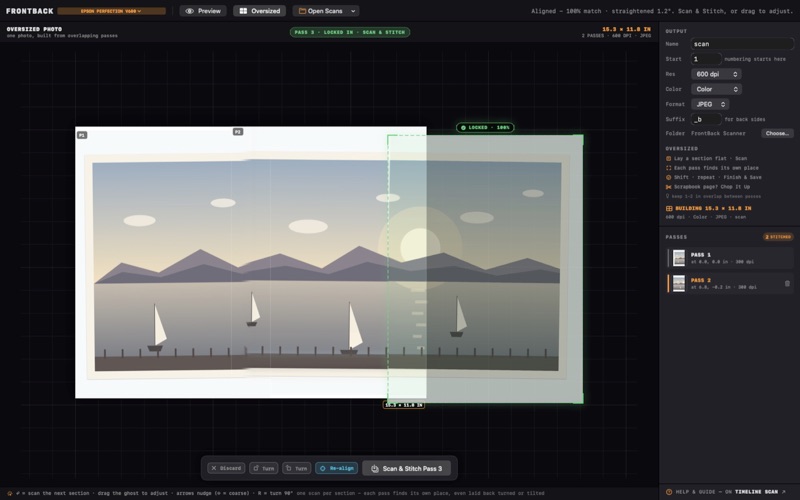Image resolution: width=800 pixels, height=500 pixels.
Task: Click Choose... to pick output folder
Action: 777,133
